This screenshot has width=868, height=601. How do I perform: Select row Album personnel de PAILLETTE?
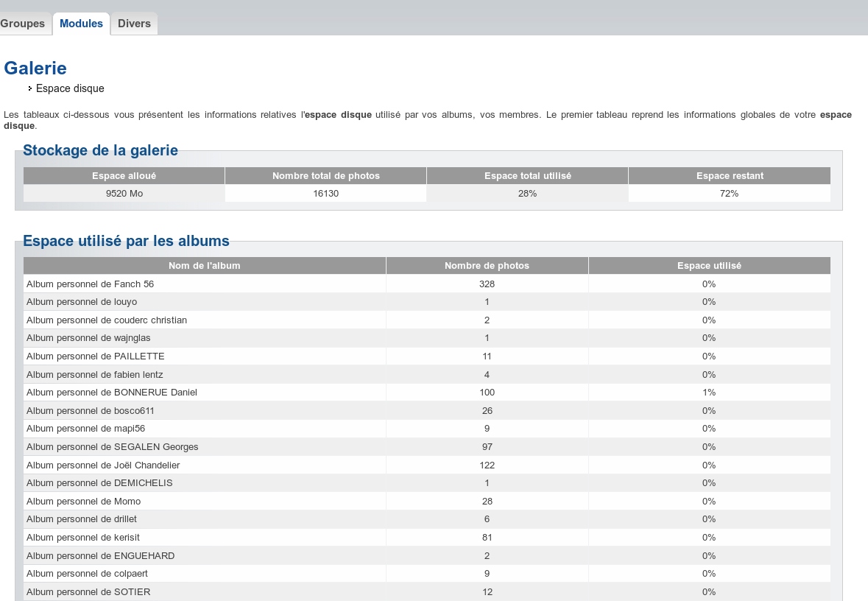pyautogui.click(x=427, y=356)
